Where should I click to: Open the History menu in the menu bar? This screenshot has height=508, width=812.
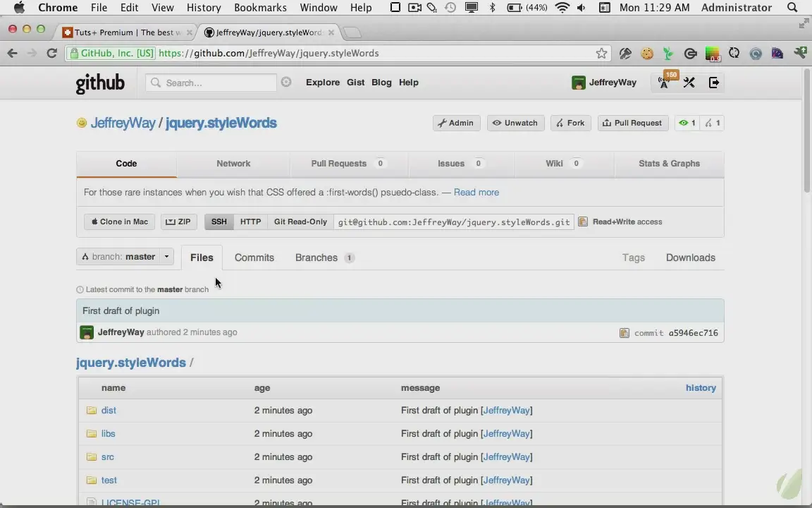point(204,7)
